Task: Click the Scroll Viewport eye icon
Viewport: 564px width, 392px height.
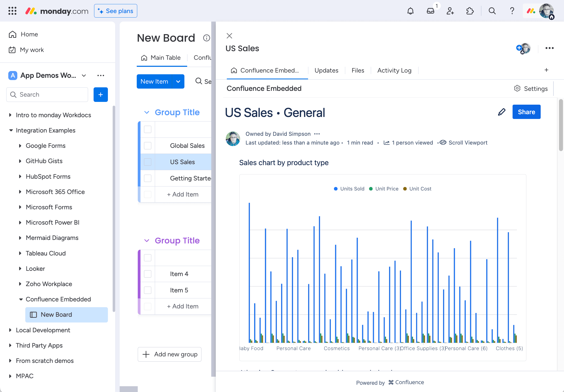Action: point(443,143)
